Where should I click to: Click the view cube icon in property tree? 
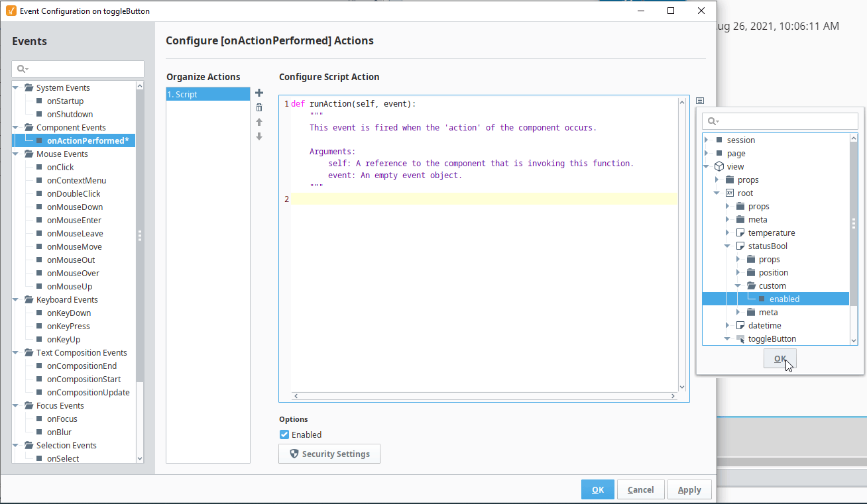pyautogui.click(x=719, y=167)
